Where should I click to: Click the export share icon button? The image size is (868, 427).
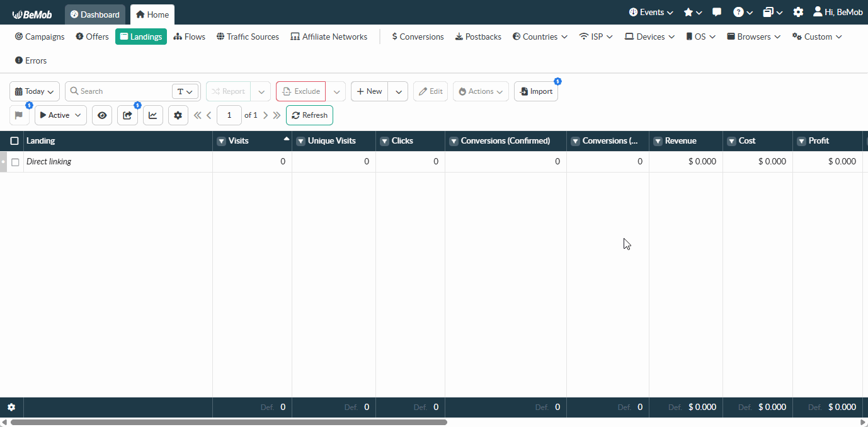[127, 115]
